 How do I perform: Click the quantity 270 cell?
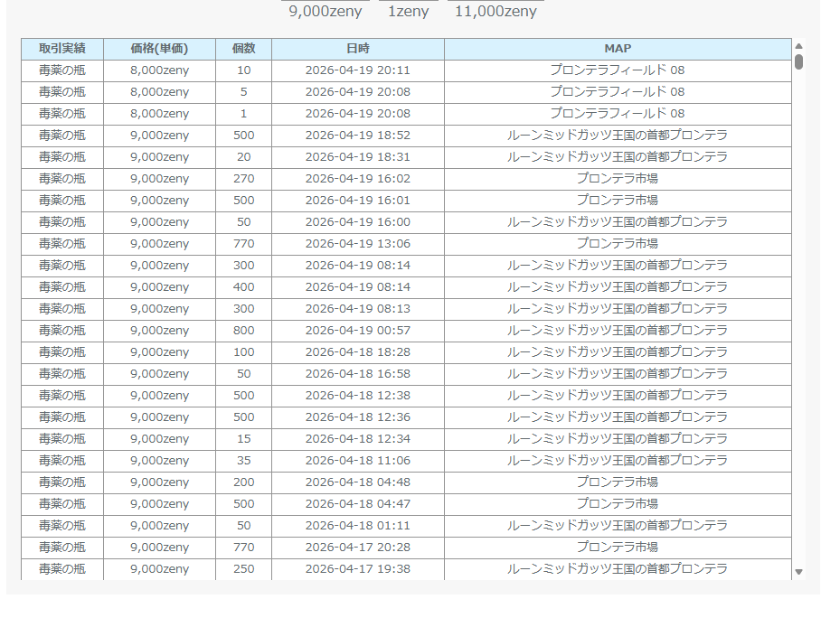243,179
